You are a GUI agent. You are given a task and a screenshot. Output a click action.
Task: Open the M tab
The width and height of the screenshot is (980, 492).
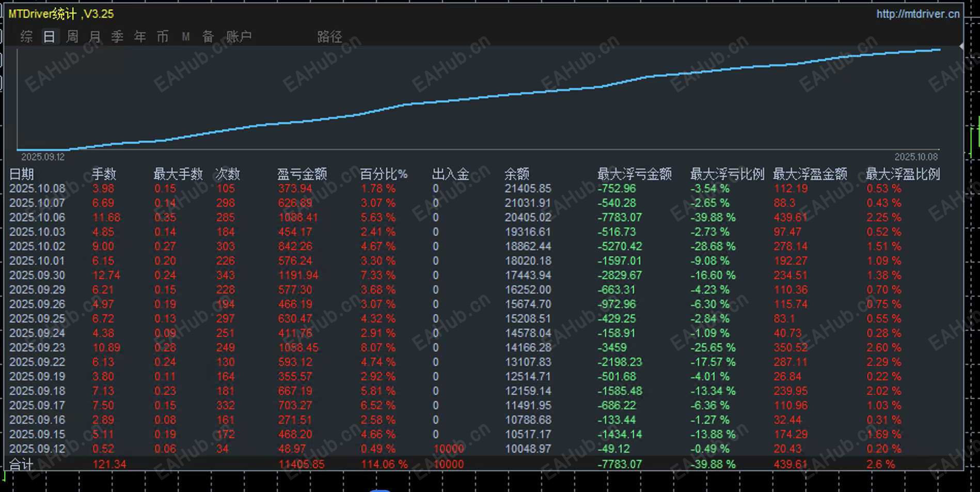(x=186, y=37)
